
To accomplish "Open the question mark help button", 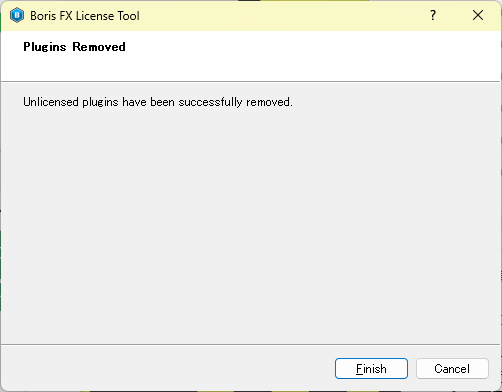I will point(433,15).
